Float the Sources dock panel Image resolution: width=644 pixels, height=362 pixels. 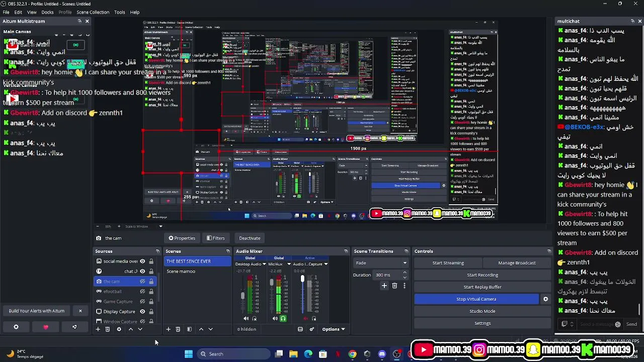[x=157, y=251]
